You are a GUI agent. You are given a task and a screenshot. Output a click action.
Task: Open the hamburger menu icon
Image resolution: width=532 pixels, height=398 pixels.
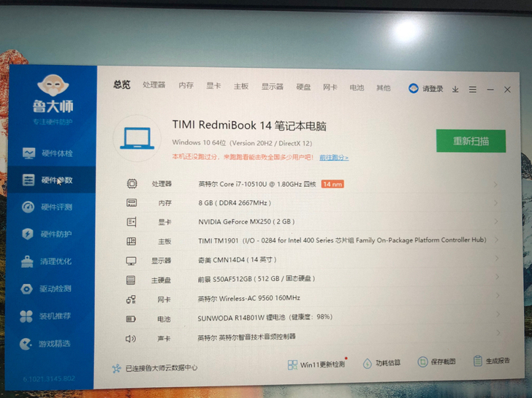tap(473, 90)
